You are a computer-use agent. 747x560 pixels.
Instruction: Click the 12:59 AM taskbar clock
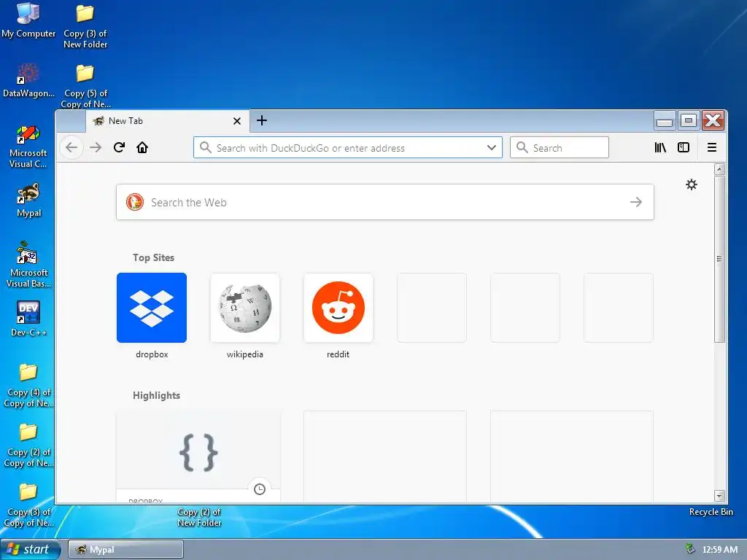click(720, 550)
